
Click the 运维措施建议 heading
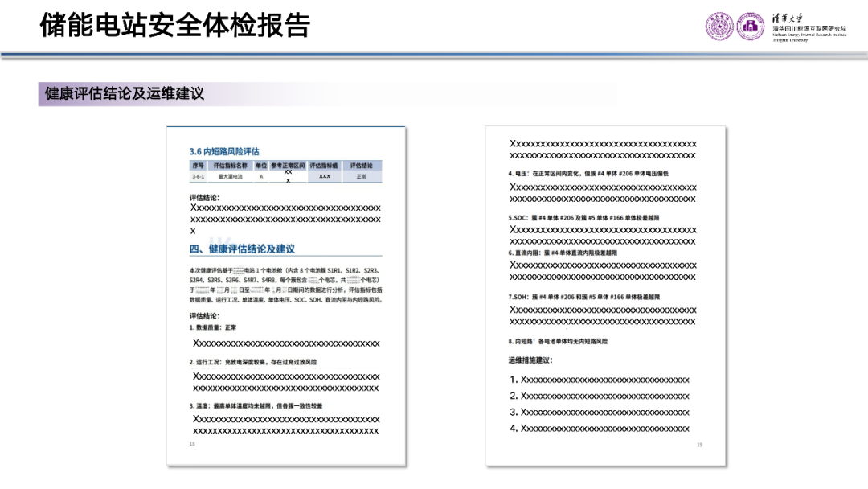click(531, 360)
